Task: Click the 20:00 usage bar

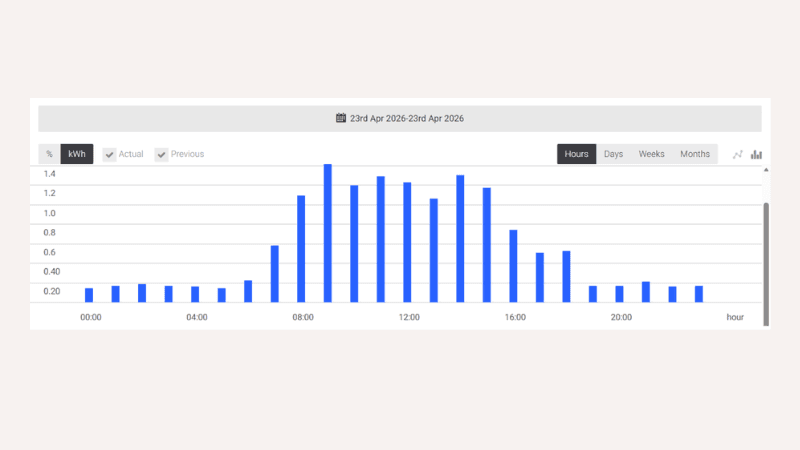Action: click(x=619, y=294)
